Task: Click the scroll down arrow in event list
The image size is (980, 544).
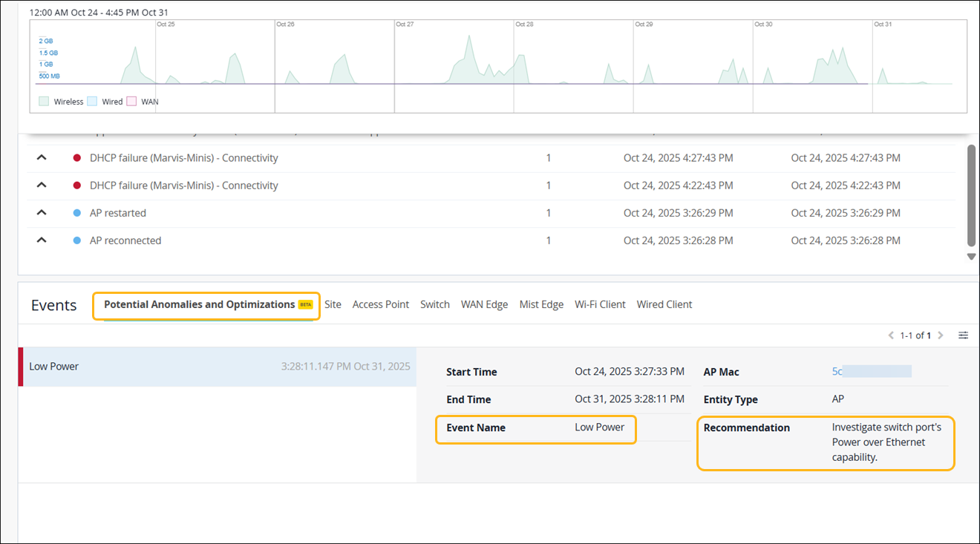Action: pyautogui.click(x=971, y=257)
